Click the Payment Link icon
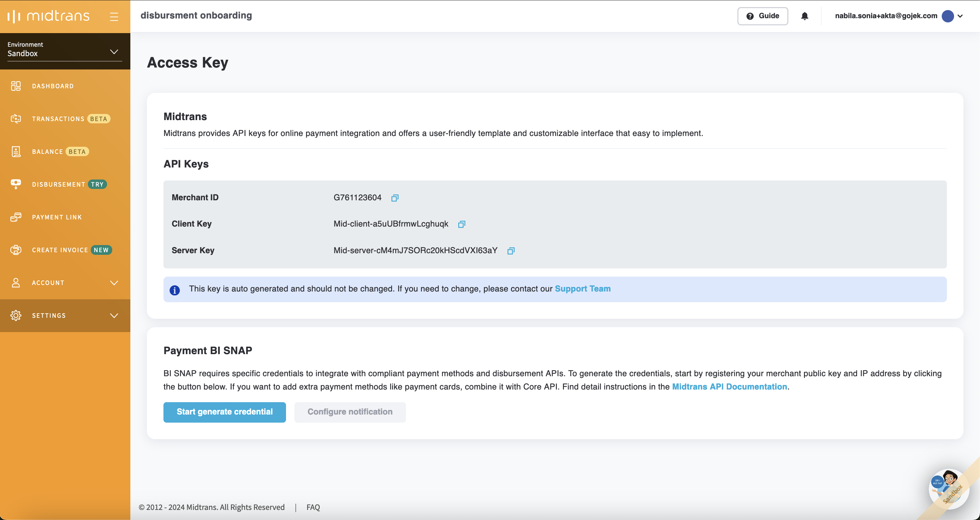 (x=16, y=217)
